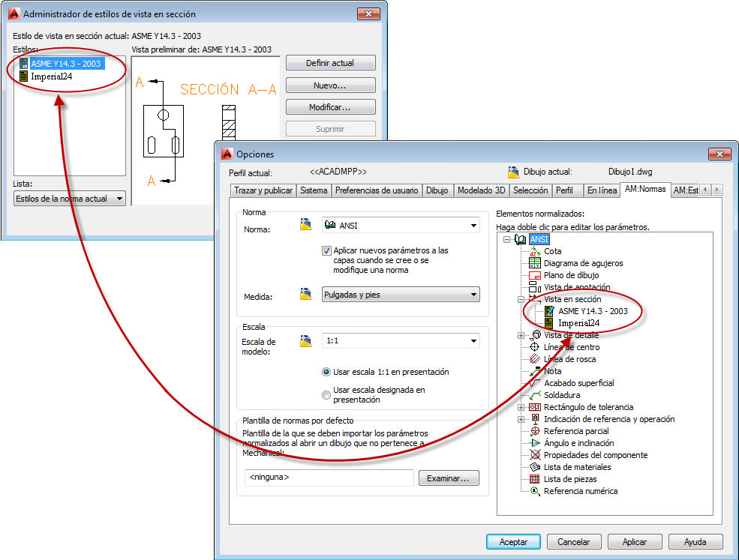
Task: Switch to the Selección tab
Action: pos(530,190)
